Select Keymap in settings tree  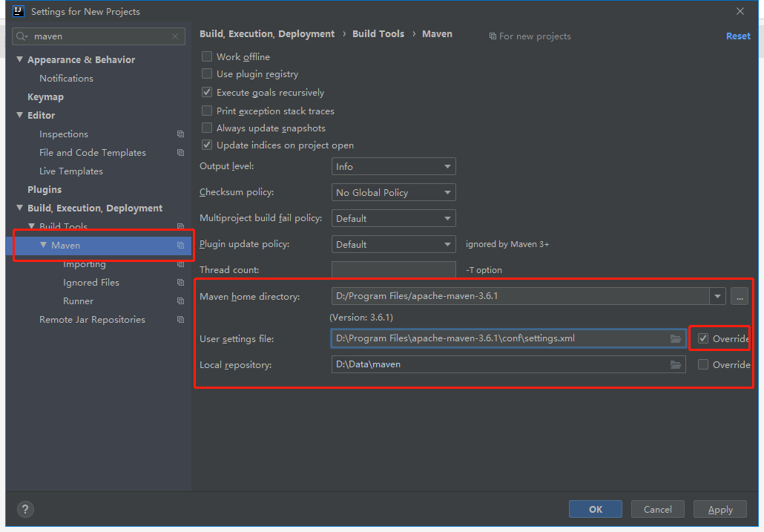coord(45,97)
